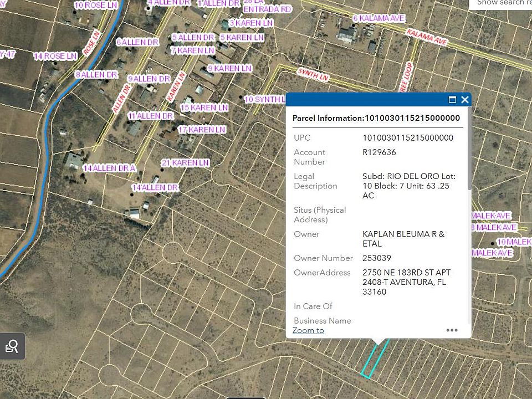
Task: Select the UPC value 1010030115215000000
Action: 408,138
